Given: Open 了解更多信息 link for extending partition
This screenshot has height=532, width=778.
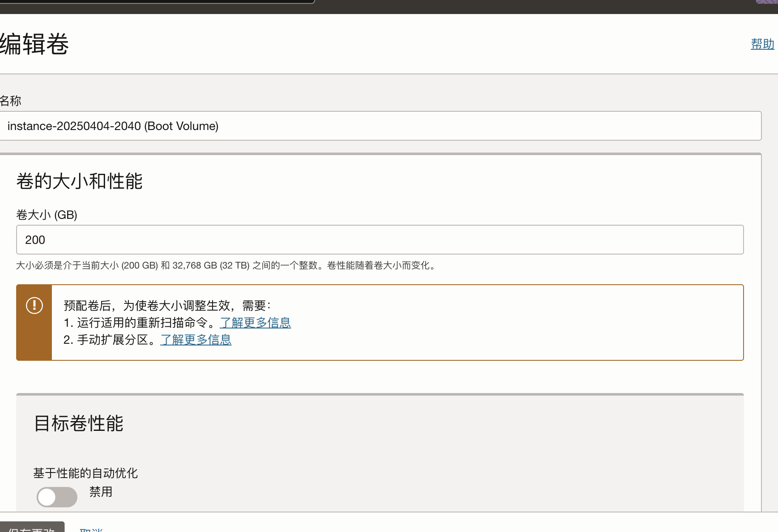Looking at the screenshot, I should (196, 340).
